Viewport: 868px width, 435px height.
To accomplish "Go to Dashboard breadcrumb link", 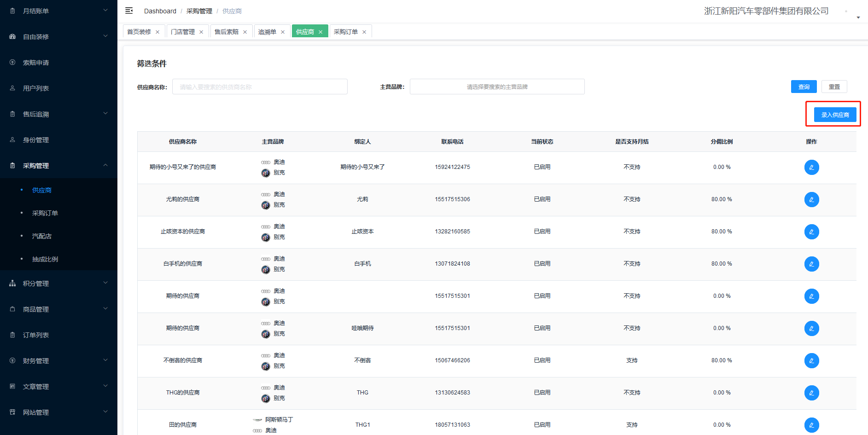I will 160,11.
